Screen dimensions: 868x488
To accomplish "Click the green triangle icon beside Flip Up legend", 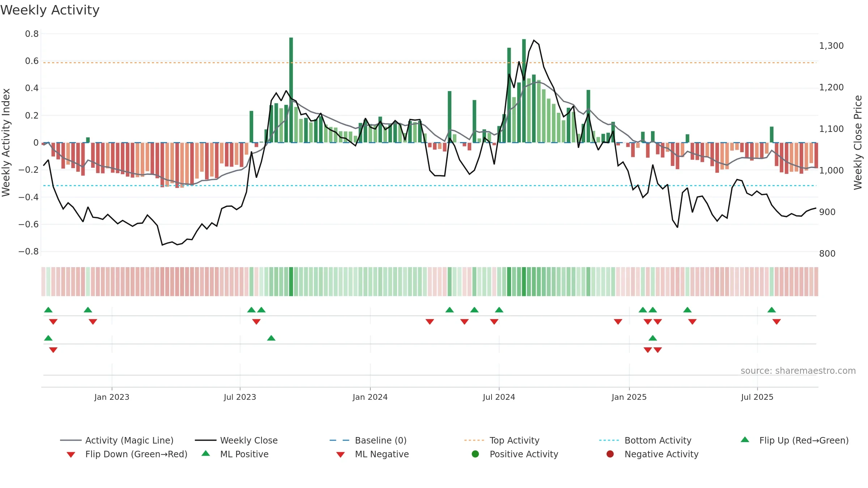I will 745,440.
